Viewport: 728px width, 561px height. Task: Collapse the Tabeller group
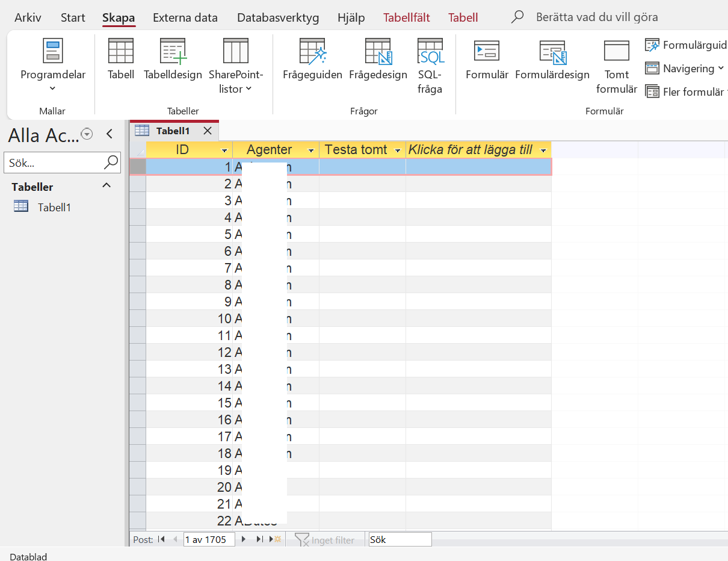coord(106,186)
